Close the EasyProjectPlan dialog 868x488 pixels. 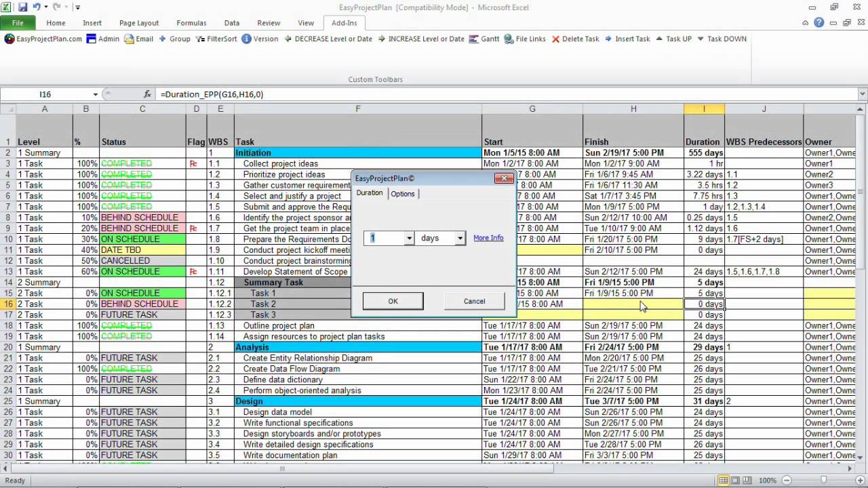(x=503, y=178)
